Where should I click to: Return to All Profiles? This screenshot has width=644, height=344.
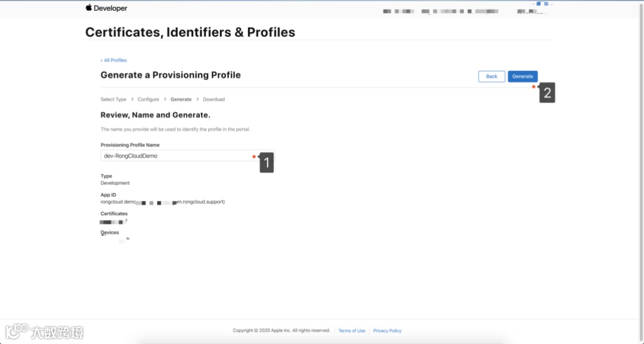(x=114, y=60)
